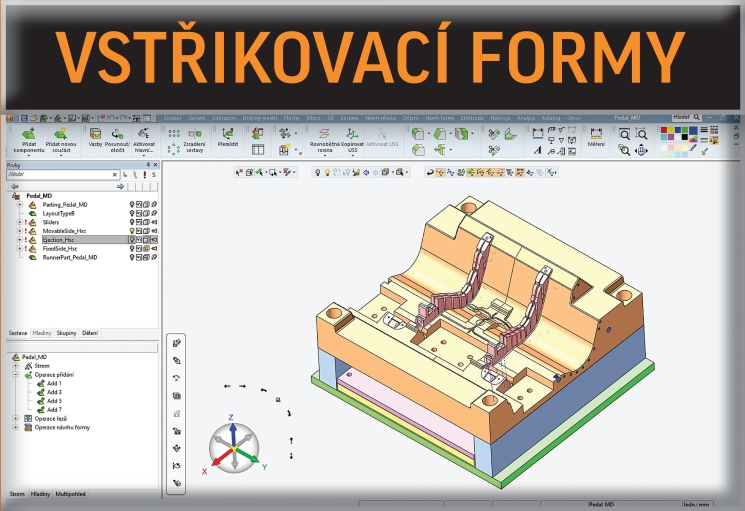Expand the MovableSide_Hsc tree node

click(19, 231)
